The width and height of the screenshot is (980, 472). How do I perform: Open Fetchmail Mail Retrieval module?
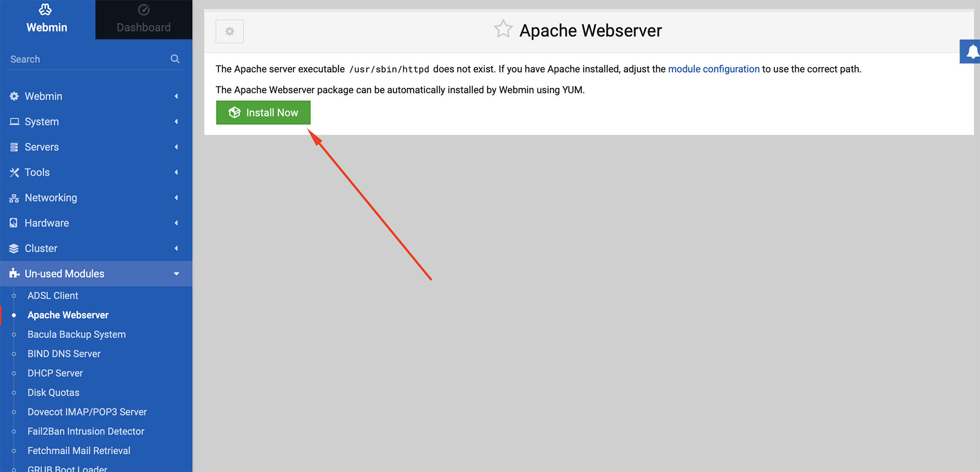point(79,450)
